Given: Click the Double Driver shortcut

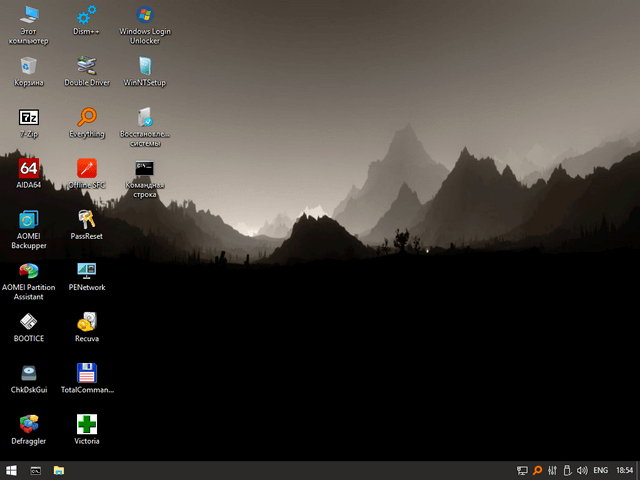Looking at the screenshot, I should click(x=87, y=66).
